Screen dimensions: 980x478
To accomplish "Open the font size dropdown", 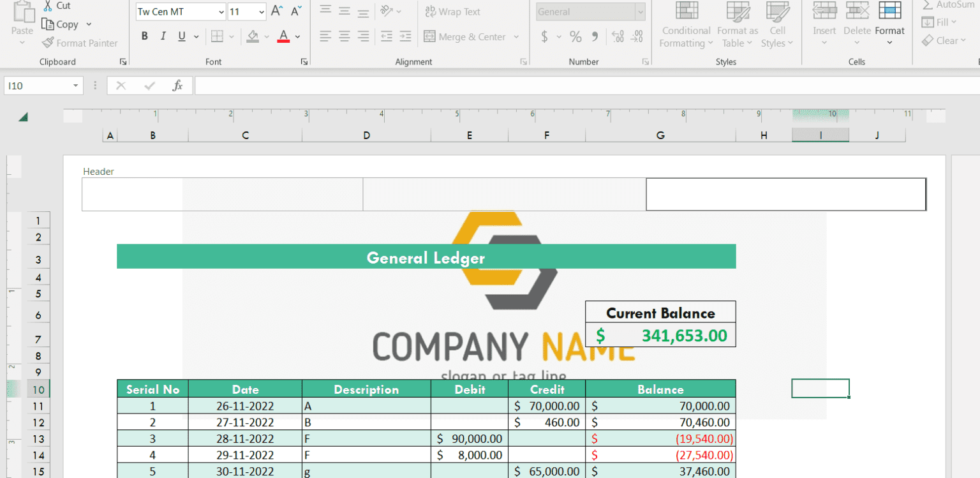I will 262,11.
